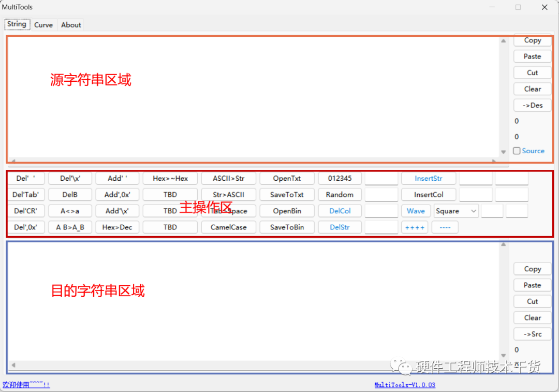Click the Hex>~Hex button
The width and height of the screenshot is (559, 392).
coord(170,178)
